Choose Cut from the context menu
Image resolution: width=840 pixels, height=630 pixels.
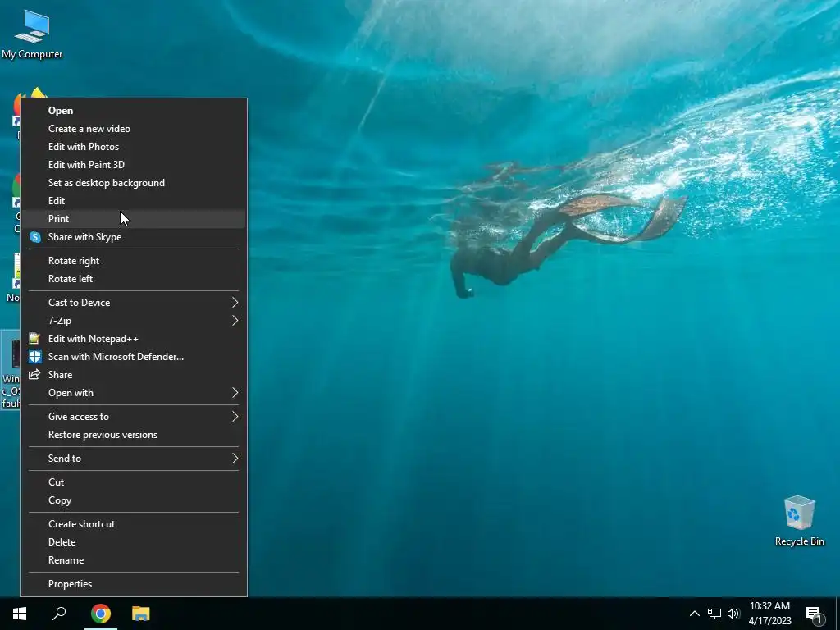click(134, 482)
